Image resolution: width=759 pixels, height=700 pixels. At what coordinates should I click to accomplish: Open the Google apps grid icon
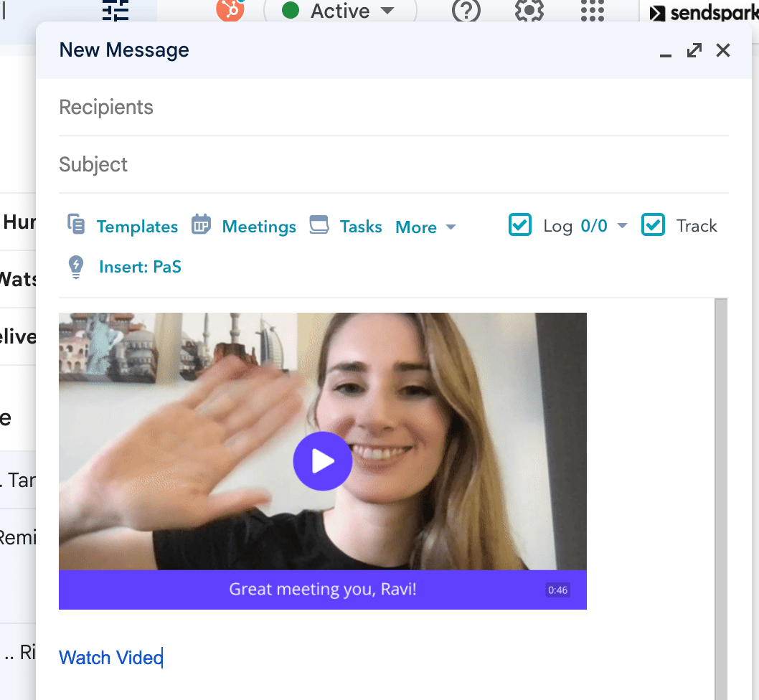tap(593, 10)
